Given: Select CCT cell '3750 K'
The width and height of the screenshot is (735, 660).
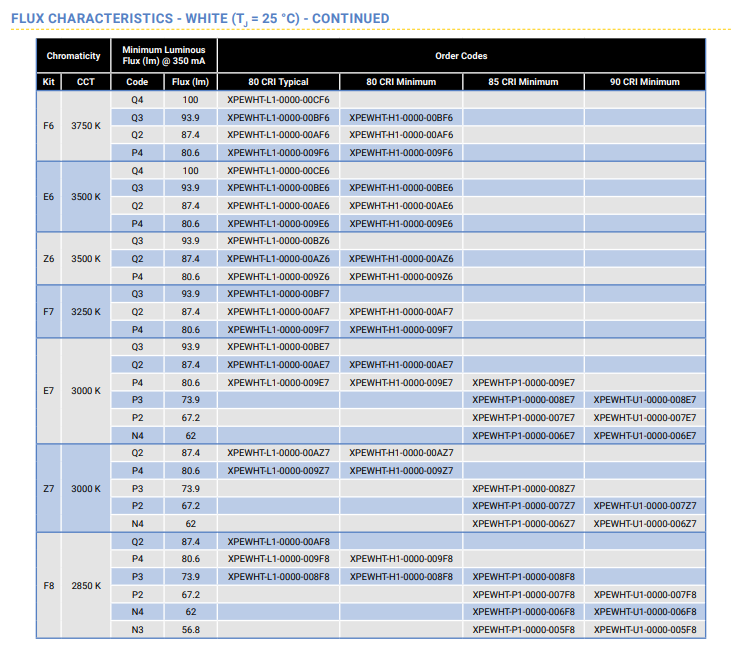Looking at the screenshot, I should point(86,126).
